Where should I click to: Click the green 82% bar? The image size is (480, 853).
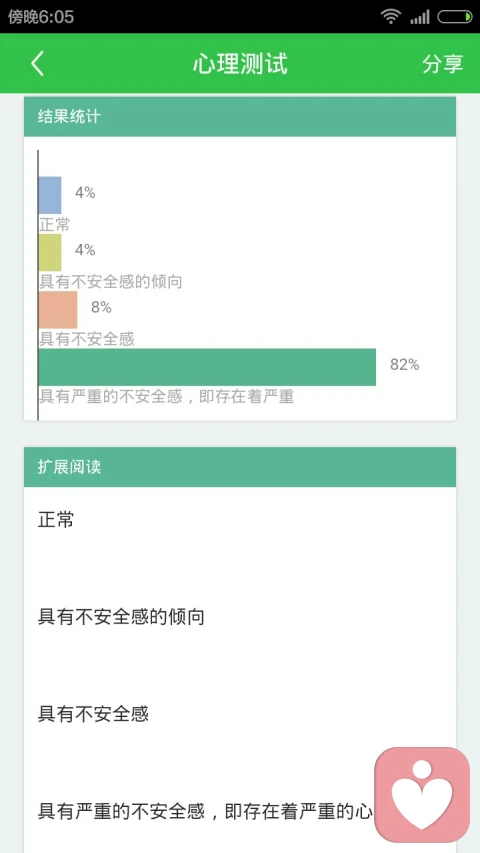pos(207,367)
